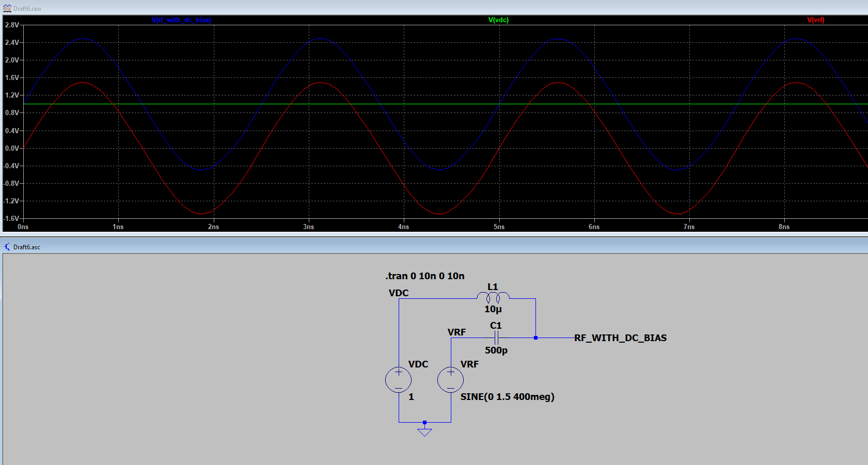Click the V(rf_with_dc_bias) trace label
The height and width of the screenshot is (465, 868).
click(181, 20)
